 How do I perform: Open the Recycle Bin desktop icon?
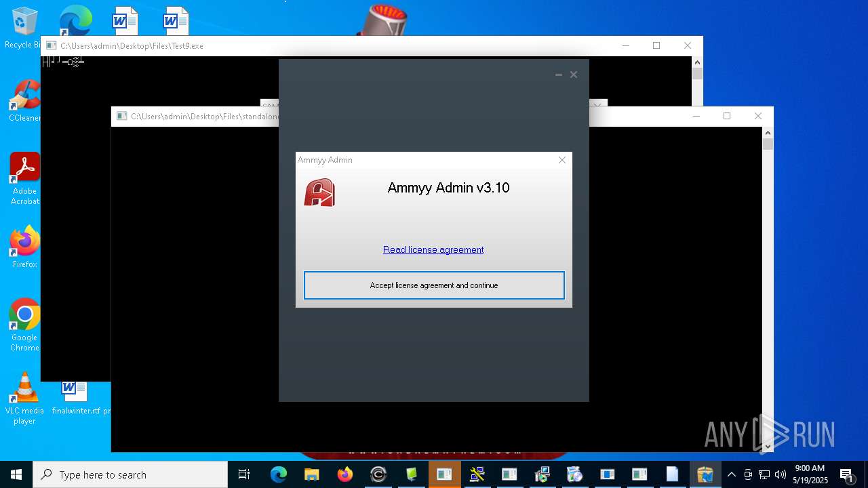[23, 27]
